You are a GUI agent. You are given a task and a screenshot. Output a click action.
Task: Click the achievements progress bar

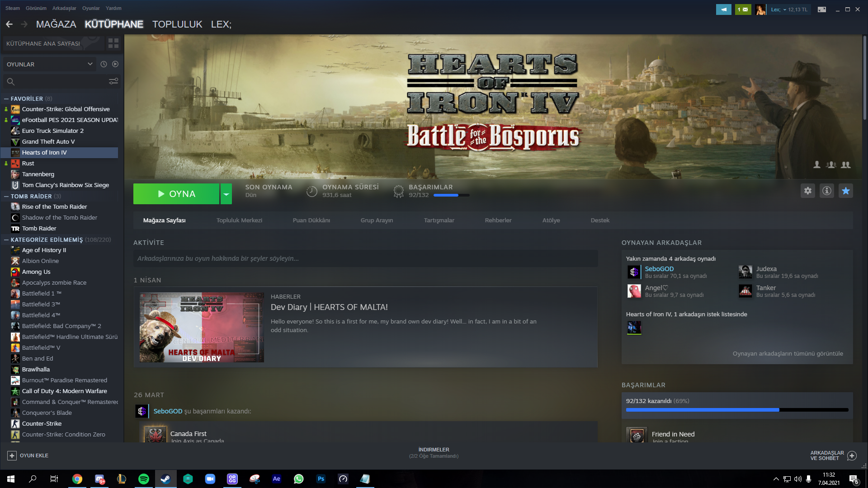pos(737,410)
